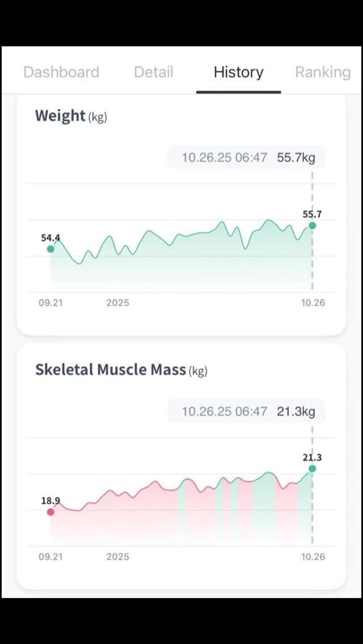Click the dashed vertical cursor line in Weight chart
The image size is (363, 644).
click(x=312, y=261)
